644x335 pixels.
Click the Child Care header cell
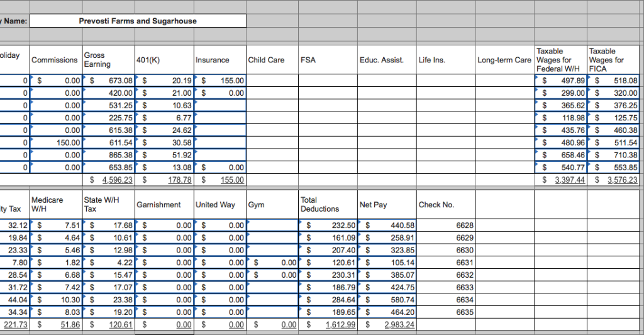tap(272, 60)
